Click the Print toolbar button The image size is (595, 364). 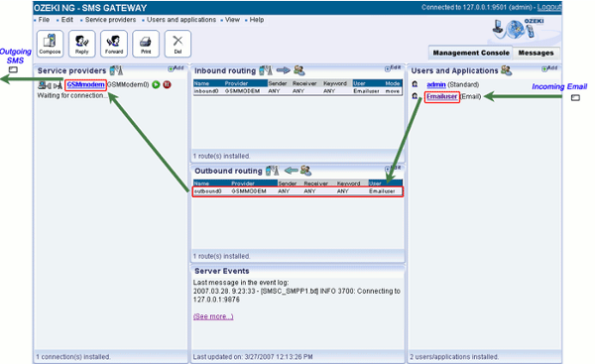[146, 44]
